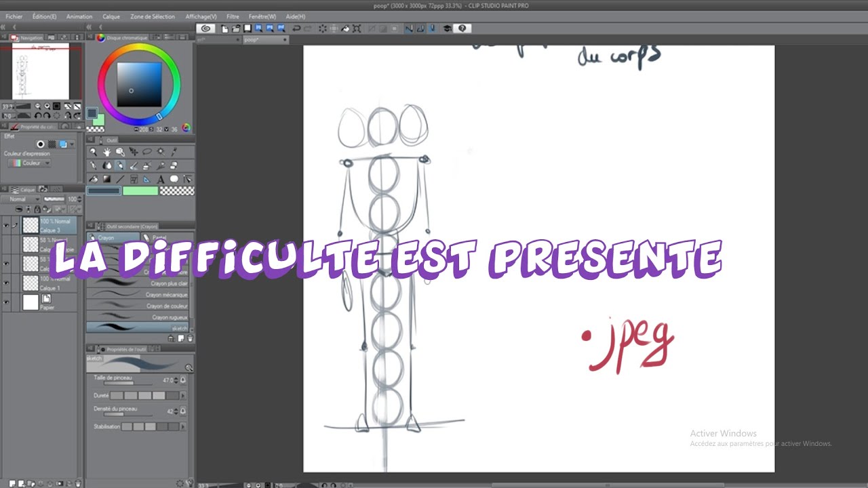Image resolution: width=868 pixels, height=488 pixels.
Task: Toggle visibility eye of Calque 1
Action: pyautogui.click(x=6, y=283)
